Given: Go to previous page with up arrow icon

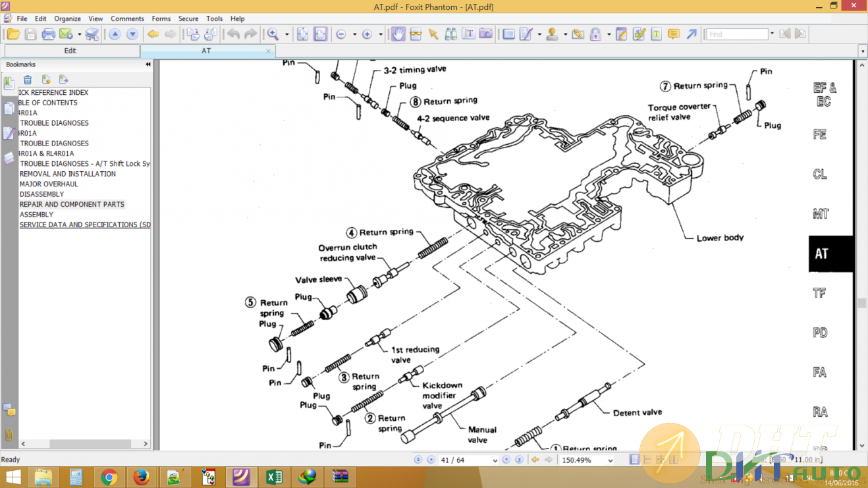Looking at the screenshot, I should (115, 34).
